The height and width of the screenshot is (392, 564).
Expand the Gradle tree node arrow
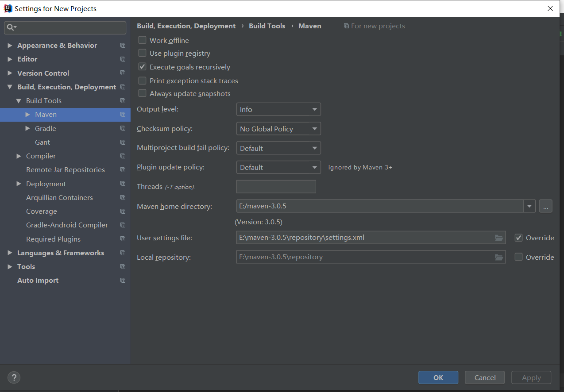27,128
